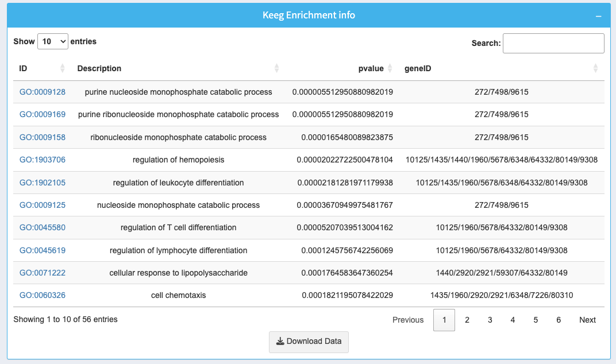Viewport: 616px width, 364px height.
Task: Go to the Next page
Action: pos(587,320)
